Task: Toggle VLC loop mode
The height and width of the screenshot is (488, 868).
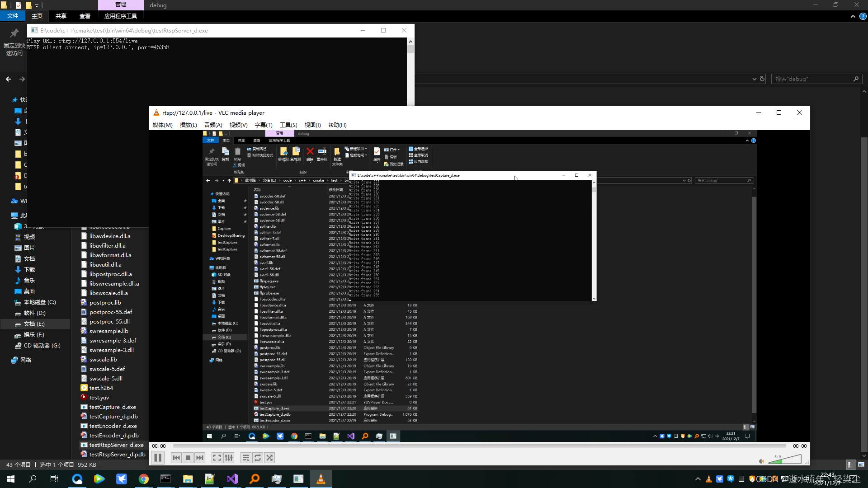Action: click(258, 458)
